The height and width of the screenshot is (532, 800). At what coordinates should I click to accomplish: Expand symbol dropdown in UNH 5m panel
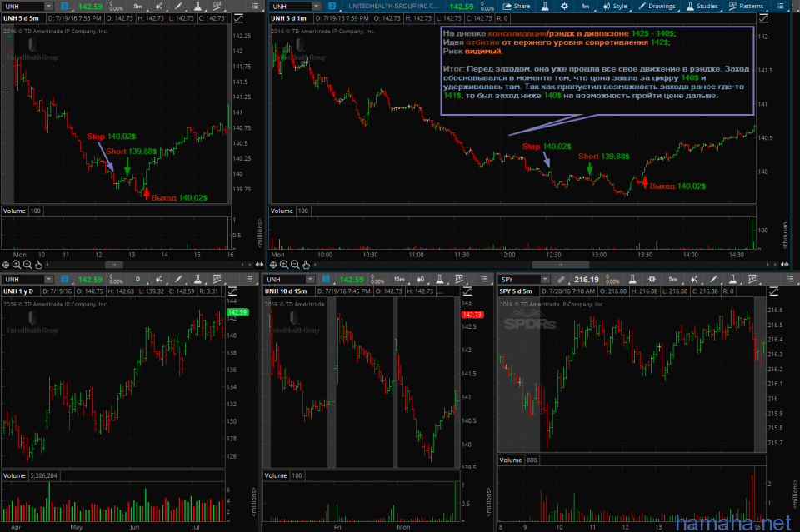(48, 6)
